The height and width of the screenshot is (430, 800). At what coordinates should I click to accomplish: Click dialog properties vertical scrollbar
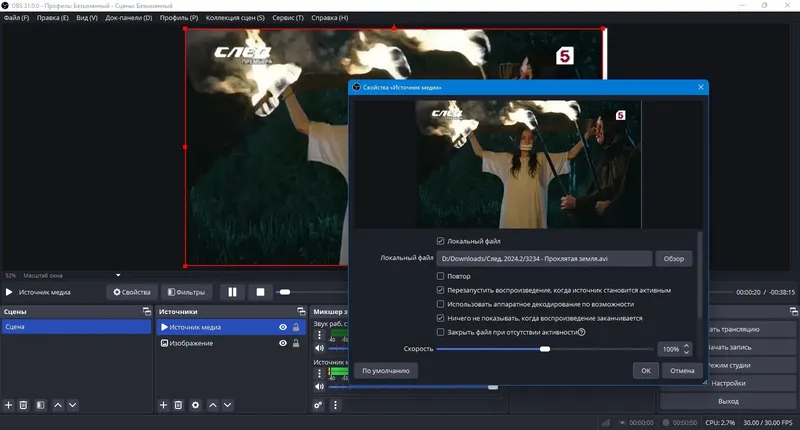pos(699,274)
